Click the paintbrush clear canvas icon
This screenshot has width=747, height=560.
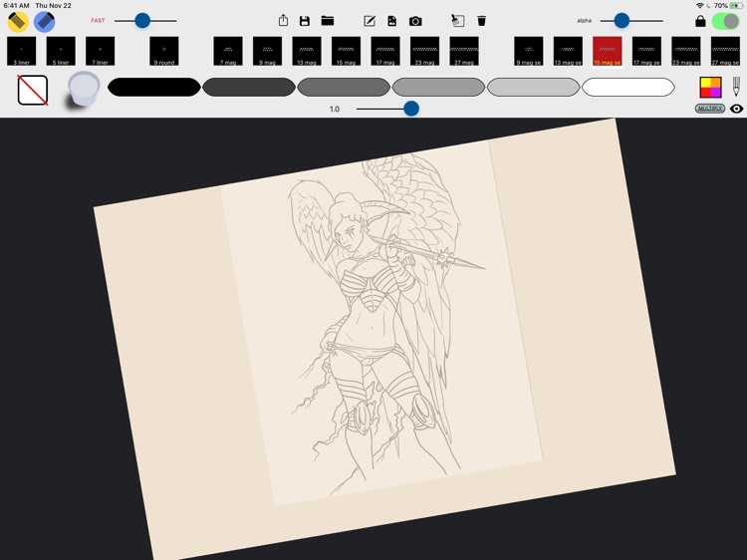click(457, 20)
